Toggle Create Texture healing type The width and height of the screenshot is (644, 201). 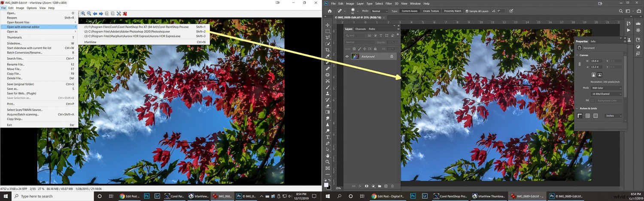[431, 11]
